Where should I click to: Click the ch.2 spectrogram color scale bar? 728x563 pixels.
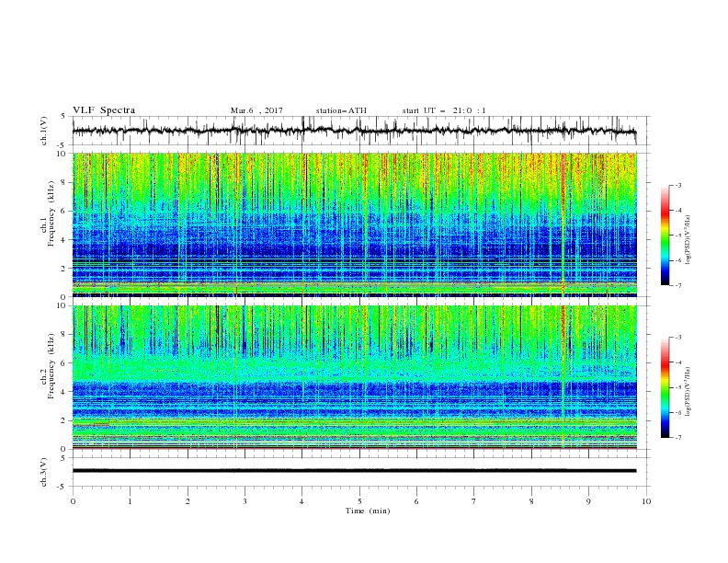[x=665, y=387]
